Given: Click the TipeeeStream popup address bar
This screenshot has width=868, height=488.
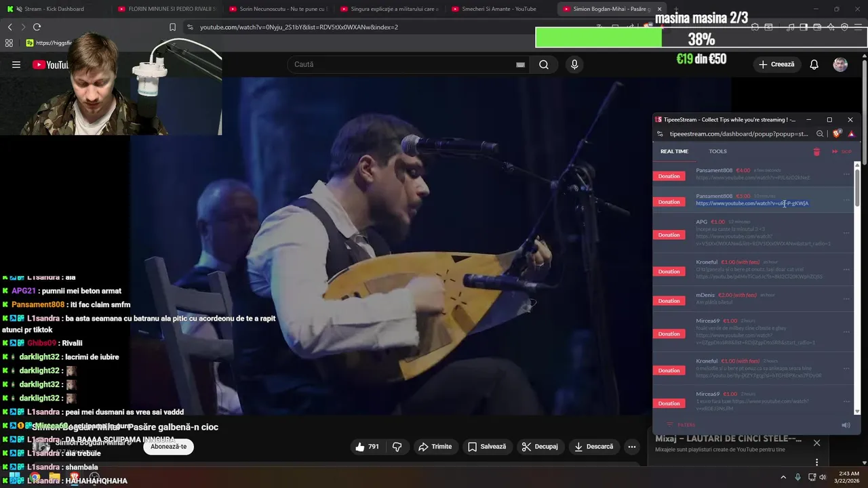Looking at the screenshot, I should 739,134.
